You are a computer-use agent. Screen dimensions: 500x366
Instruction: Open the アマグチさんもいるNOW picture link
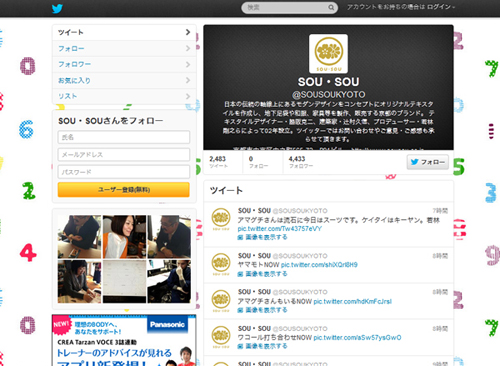[352, 301]
